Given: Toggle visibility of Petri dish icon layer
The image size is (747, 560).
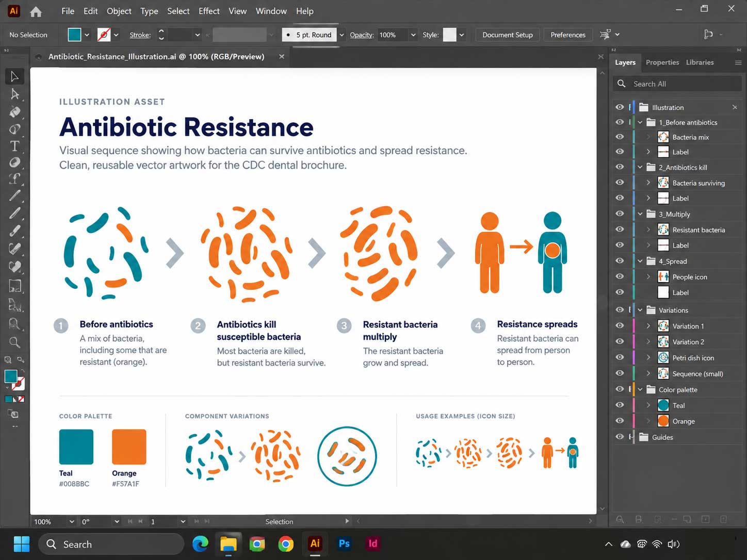Looking at the screenshot, I should pyautogui.click(x=620, y=357).
